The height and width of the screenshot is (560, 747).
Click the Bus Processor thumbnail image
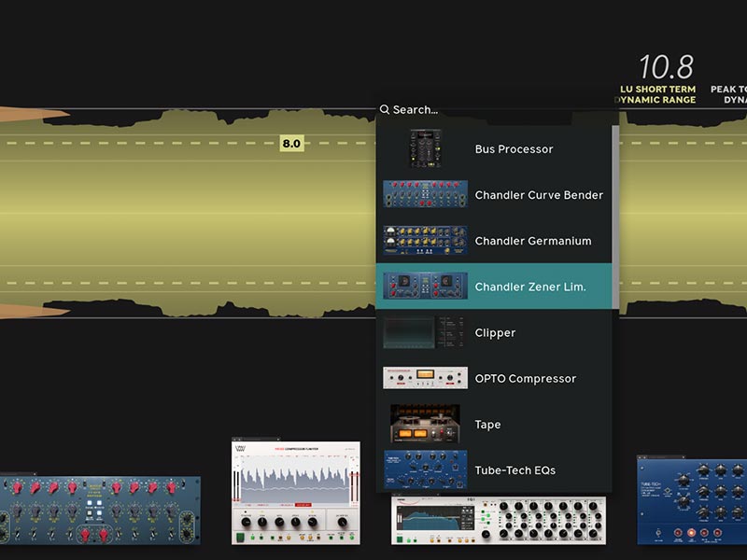(x=425, y=149)
